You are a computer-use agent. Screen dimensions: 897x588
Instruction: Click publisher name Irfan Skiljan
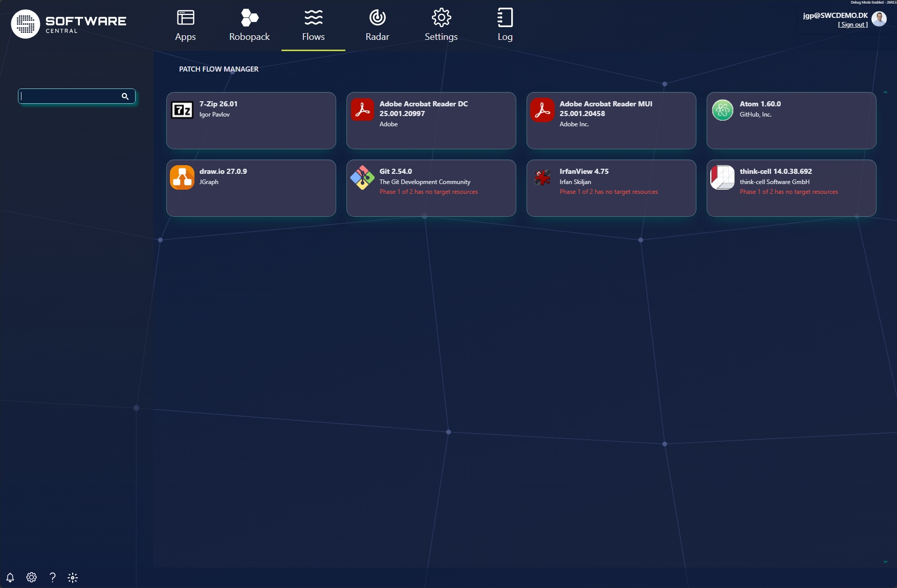pyautogui.click(x=575, y=182)
